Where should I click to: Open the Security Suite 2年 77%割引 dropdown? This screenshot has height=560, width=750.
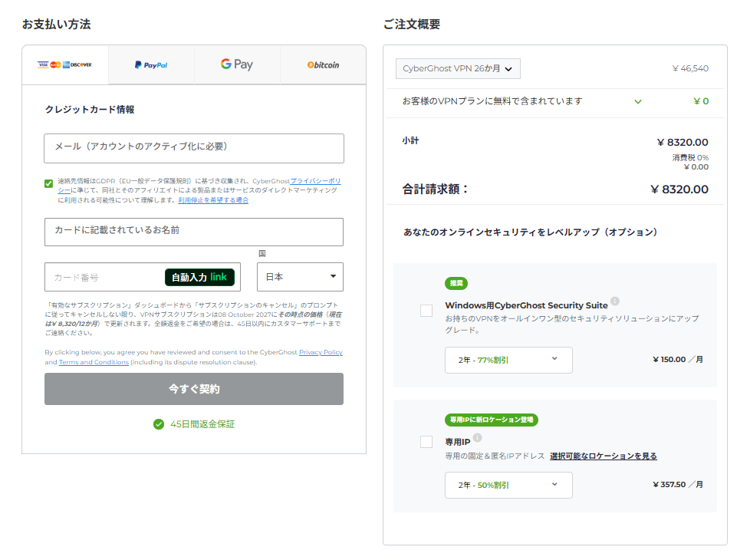508,360
